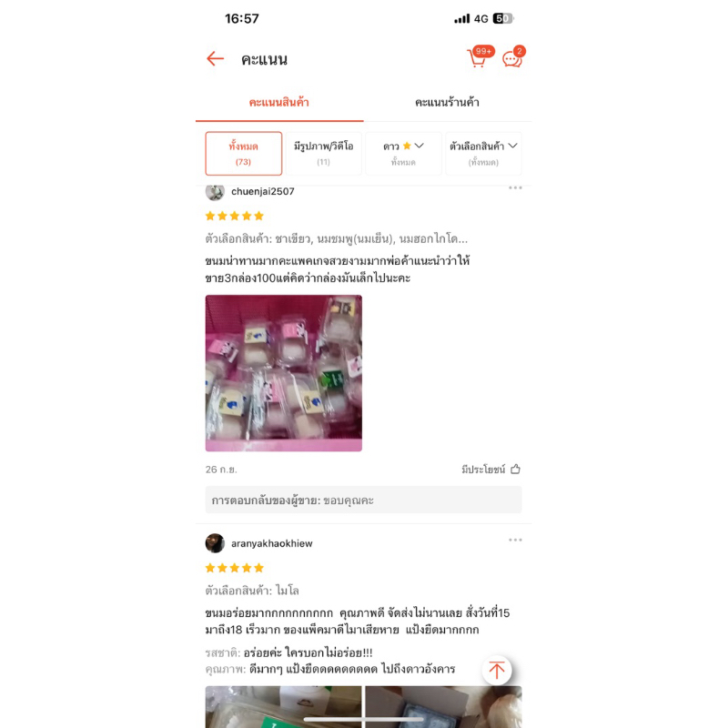This screenshot has width=728, height=728.
Task: Open the pink snack boxes review photo
Action: pyautogui.click(x=284, y=373)
